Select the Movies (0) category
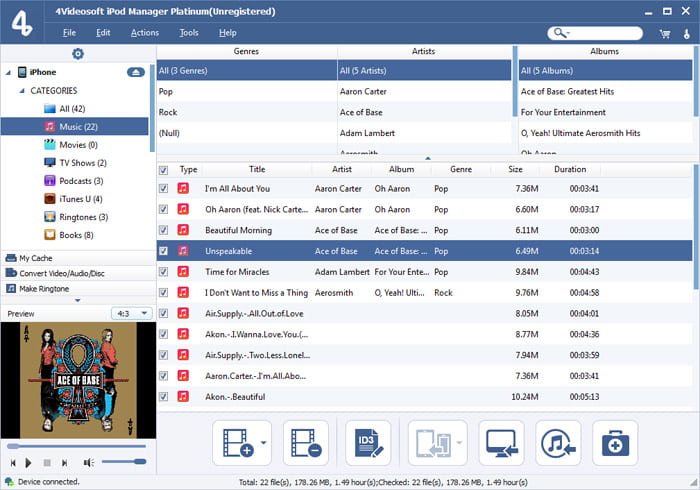 pyautogui.click(x=78, y=145)
